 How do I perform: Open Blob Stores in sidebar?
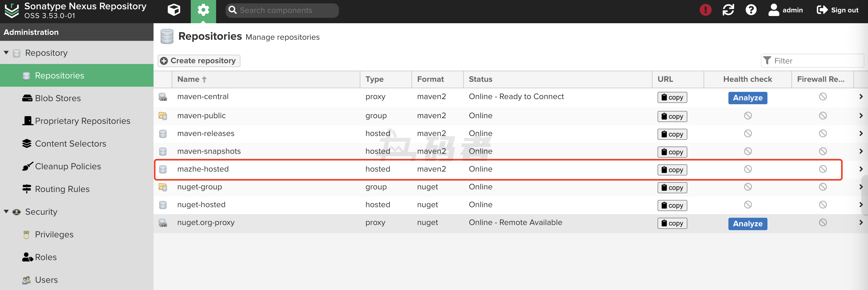pos(58,98)
